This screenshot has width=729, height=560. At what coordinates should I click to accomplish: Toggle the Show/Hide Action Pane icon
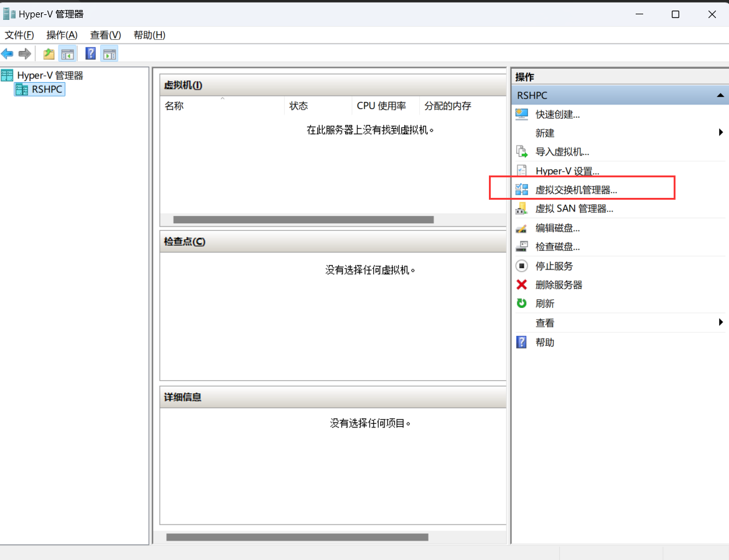(109, 54)
